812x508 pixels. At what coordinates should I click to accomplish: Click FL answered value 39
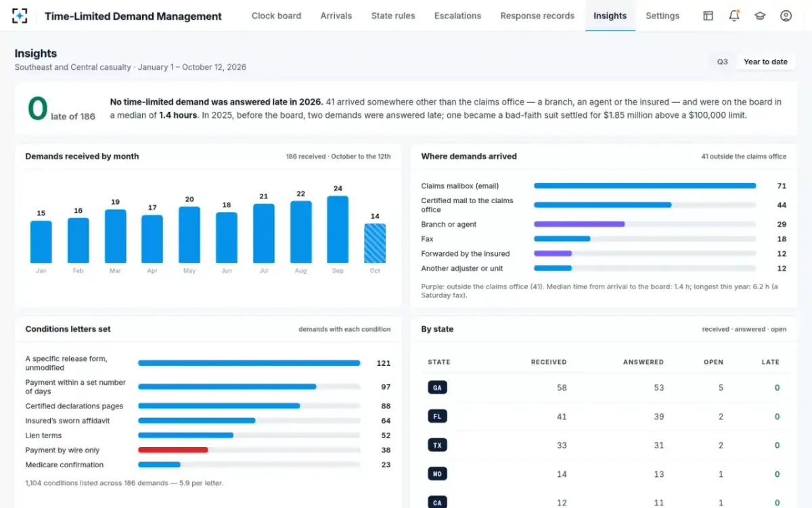click(659, 417)
